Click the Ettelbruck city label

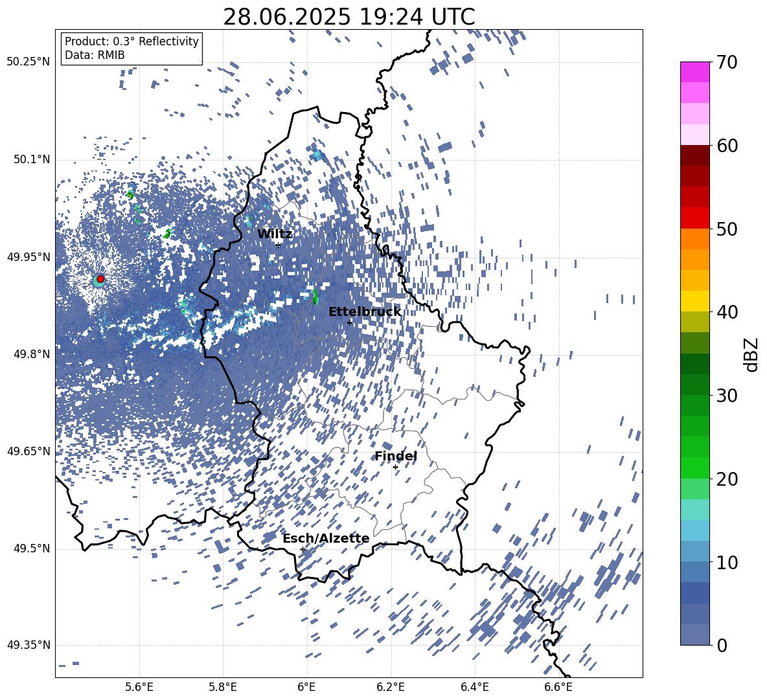(x=365, y=312)
